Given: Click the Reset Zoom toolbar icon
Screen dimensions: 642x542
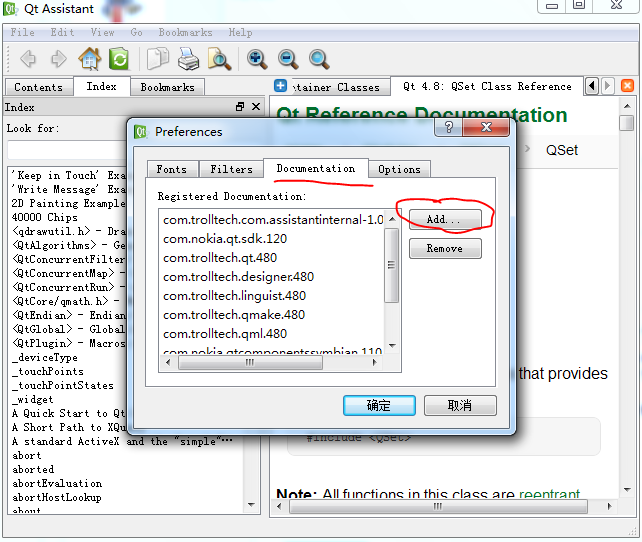Looking at the screenshot, I should pos(319,59).
